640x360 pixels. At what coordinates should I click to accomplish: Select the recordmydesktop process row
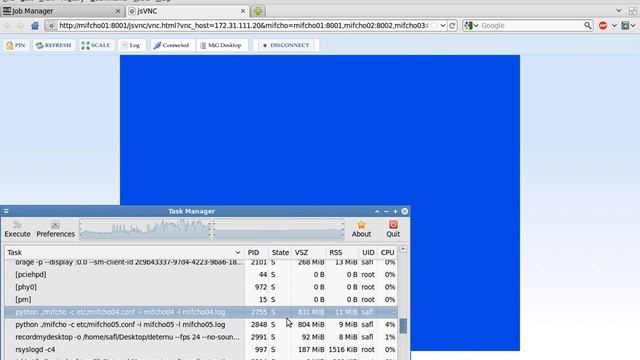click(201, 337)
